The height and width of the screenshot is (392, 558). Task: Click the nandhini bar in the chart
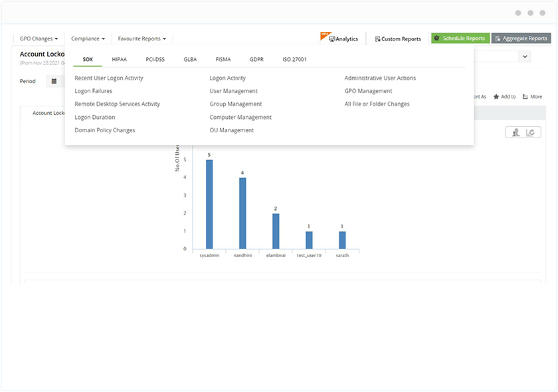242,213
